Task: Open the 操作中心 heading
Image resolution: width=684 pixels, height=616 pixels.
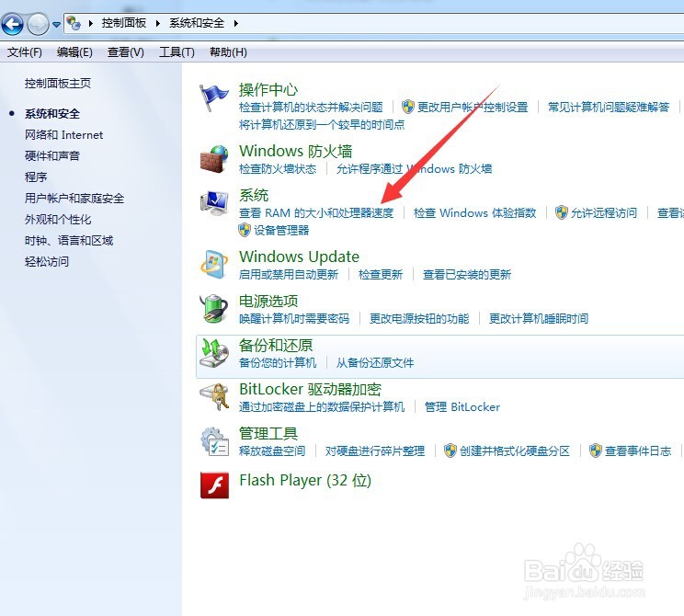Action: click(x=268, y=90)
